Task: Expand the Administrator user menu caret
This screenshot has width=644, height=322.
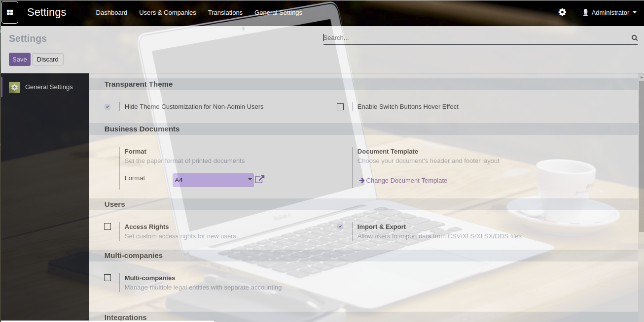Action: tap(634, 13)
